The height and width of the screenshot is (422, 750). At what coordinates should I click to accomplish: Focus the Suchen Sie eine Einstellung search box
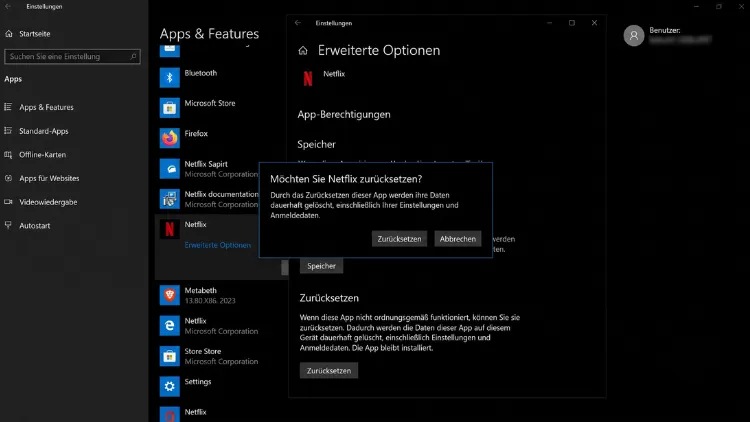coord(72,56)
